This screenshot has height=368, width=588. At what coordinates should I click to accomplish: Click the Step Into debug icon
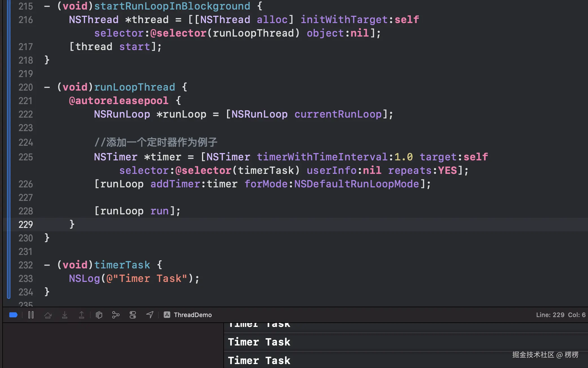tap(65, 315)
